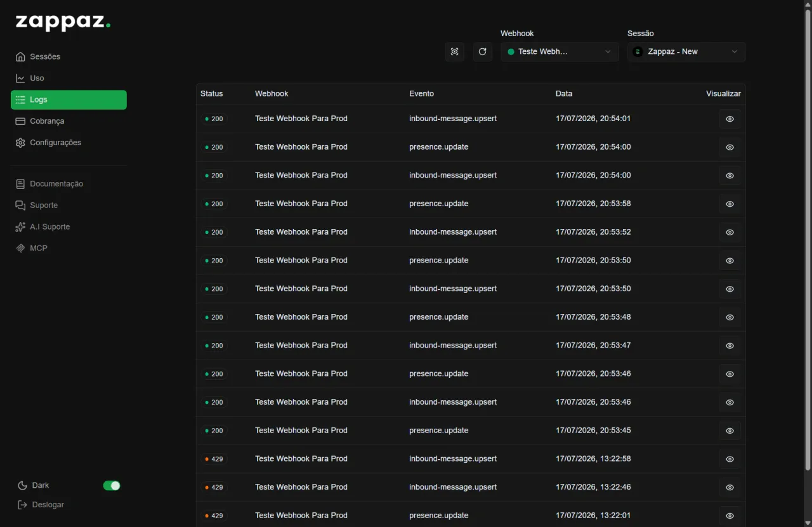812x527 pixels.
Task: Click Deslogar to log out
Action: [x=41, y=505]
